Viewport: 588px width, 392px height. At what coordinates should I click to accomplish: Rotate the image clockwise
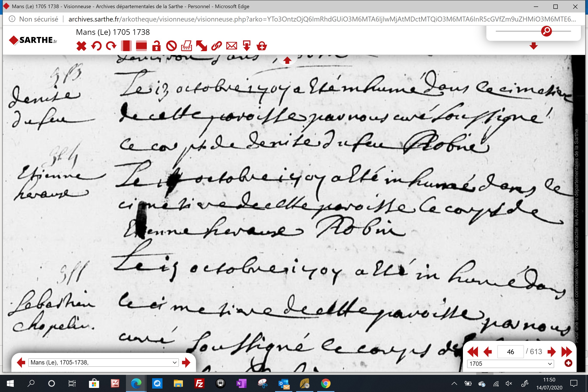pos(111,46)
